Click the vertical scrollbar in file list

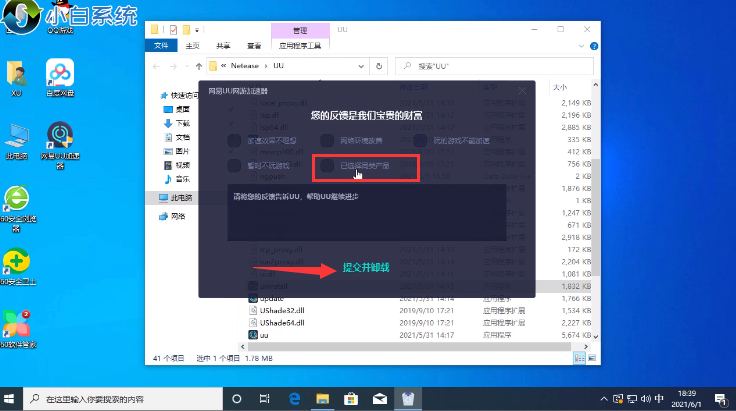pyautogui.click(x=595, y=217)
